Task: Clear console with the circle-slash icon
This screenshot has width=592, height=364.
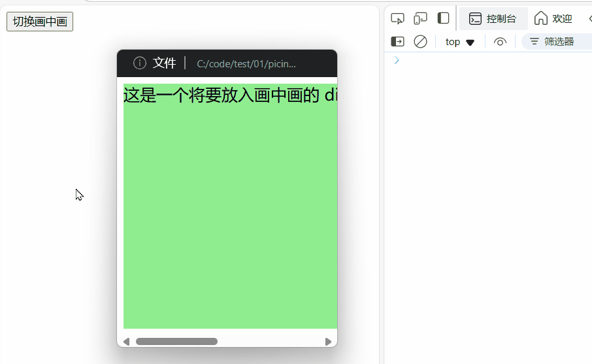Action: [x=420, y=42]
